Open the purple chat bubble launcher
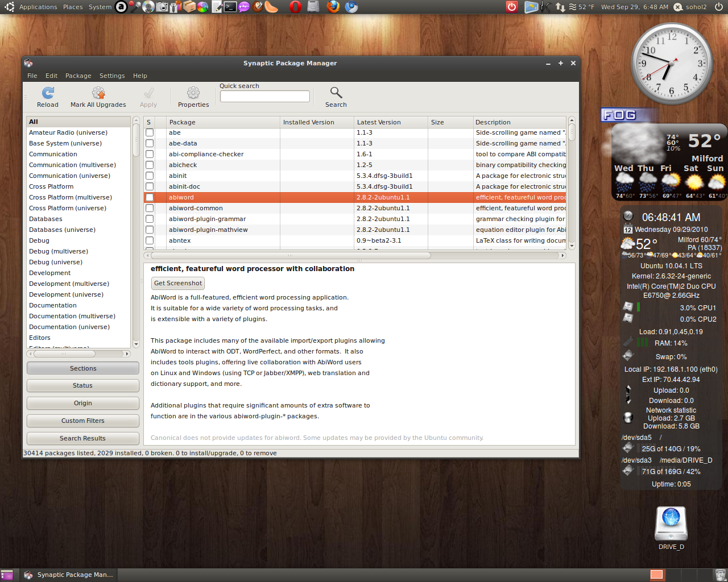This screenshot has height=582, width=728. tap(244, 7)
